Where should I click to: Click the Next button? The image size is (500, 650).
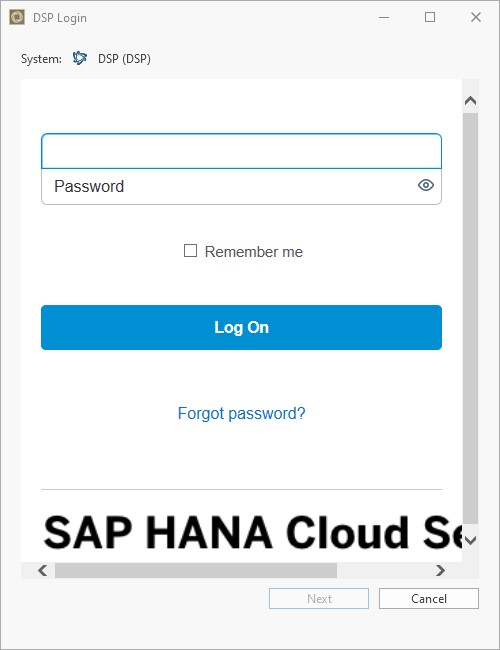click(x=319, y=599)
